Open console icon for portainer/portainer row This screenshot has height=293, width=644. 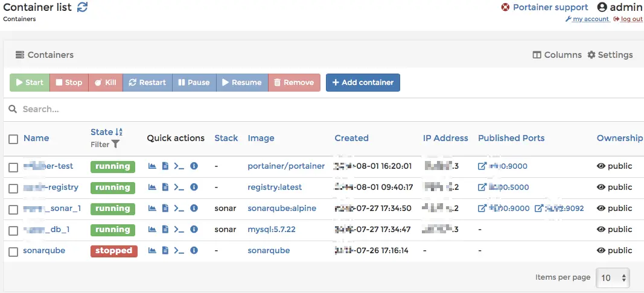click(x=179, y=166)
